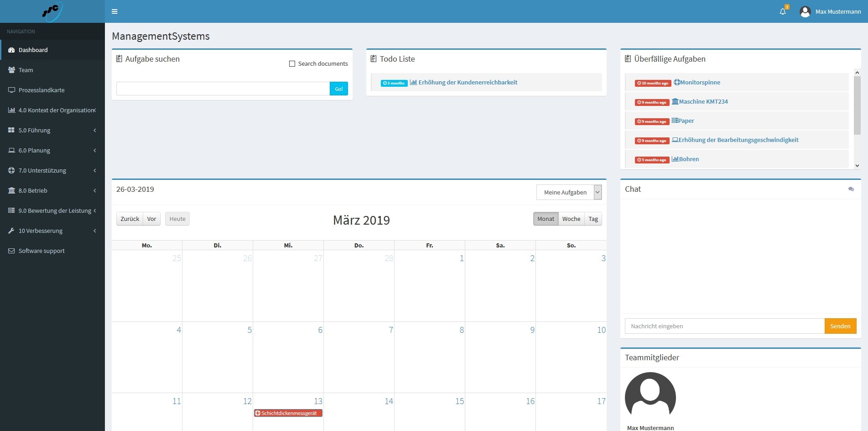Click the Dashboard gauge icon
The height and width of the screenshot is (431, 868).
(11, 50)
